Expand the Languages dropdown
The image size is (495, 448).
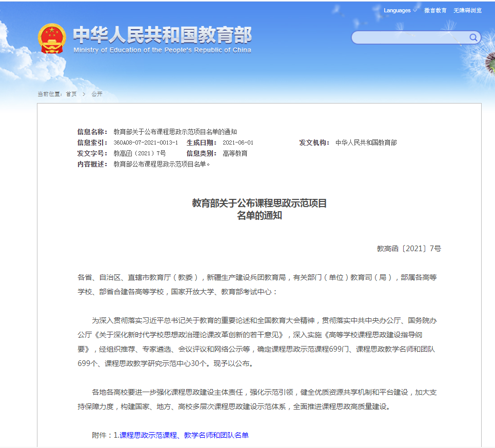[397, 10]
